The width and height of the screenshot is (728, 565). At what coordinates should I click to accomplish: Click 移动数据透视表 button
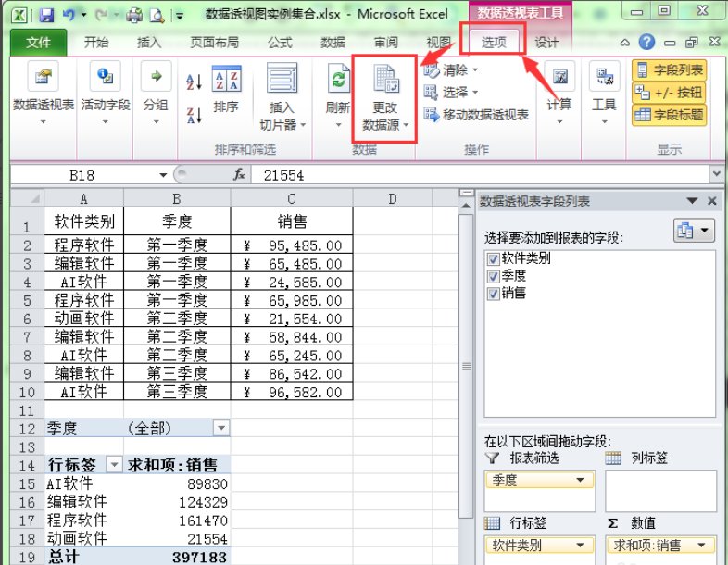point(476,114)
